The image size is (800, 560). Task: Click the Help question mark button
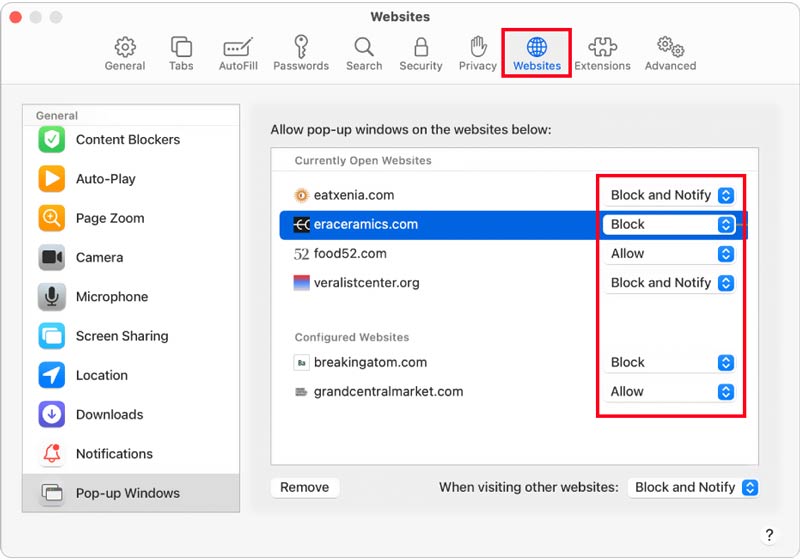tap(769, 535)
